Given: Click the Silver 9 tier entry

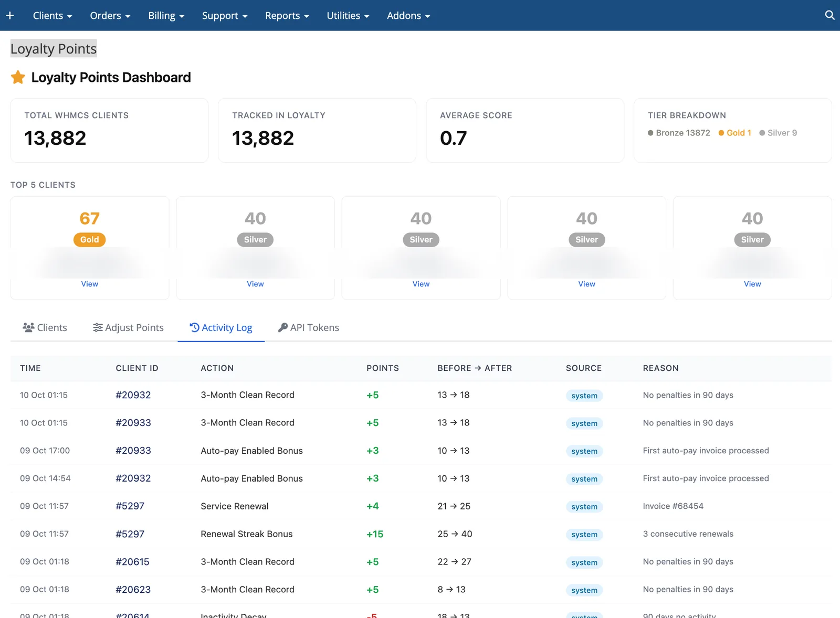Looking at the screenshot, I should (778, 133).
